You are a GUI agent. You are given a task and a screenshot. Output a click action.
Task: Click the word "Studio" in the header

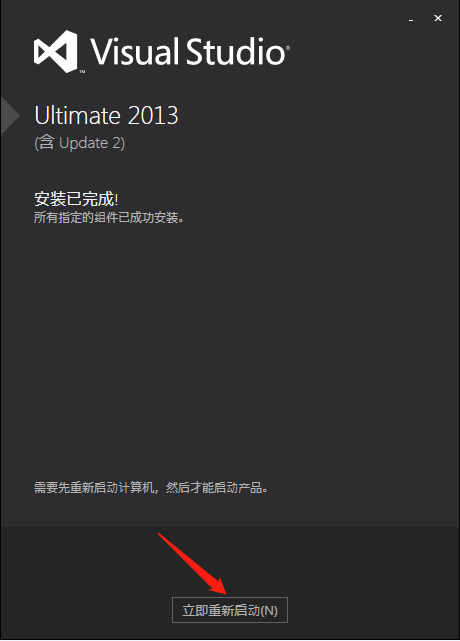click(236, 52)
